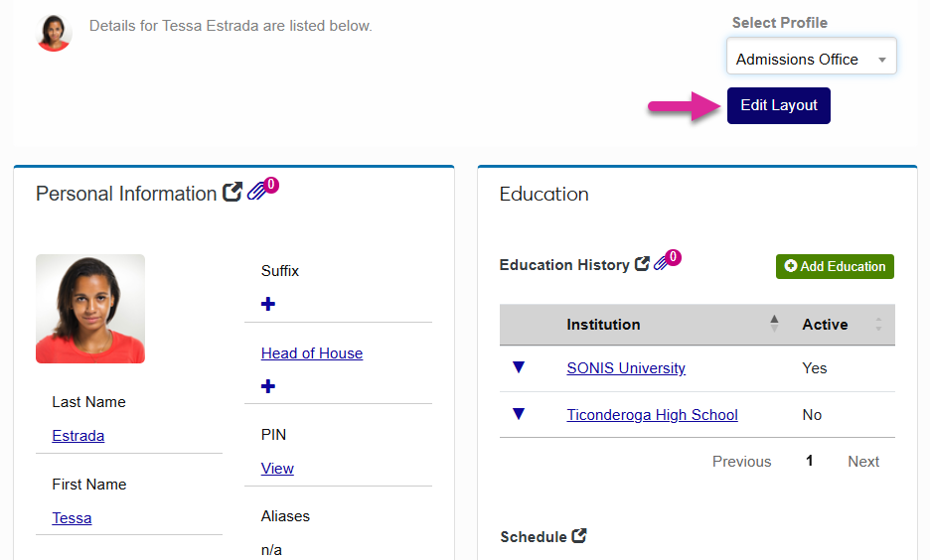The image size is (930, 560).
Task: Click the plus icon under Suffix
Action: tap(268, 304)
